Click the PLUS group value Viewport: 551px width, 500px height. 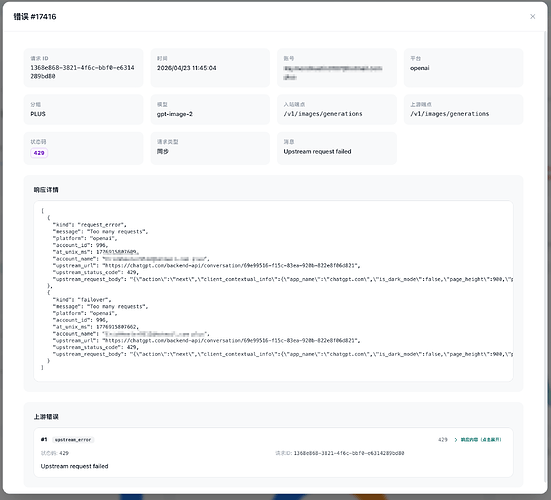coord(38,114)
